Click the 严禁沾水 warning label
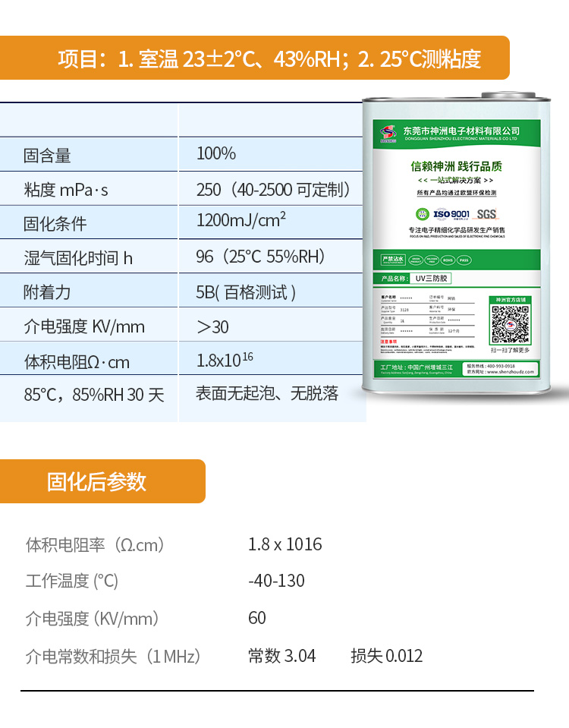 click(393, 260)
